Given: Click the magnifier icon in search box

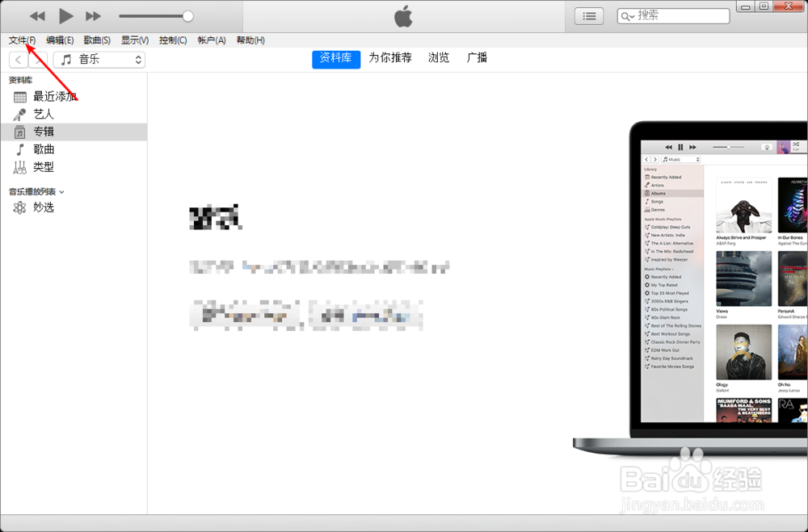Looking at the screenshot, I should (627, 16).
